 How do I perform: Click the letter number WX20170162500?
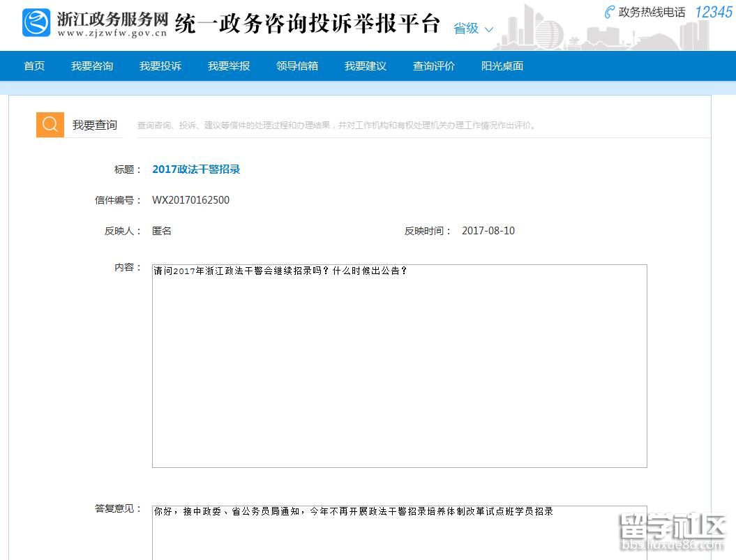coord(190,200)
